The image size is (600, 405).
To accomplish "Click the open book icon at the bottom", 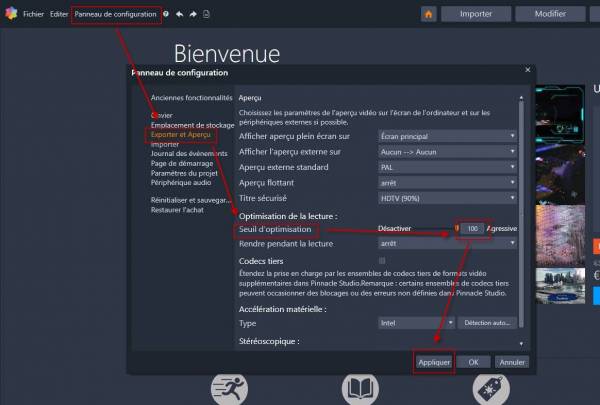I will coord(360,390).
